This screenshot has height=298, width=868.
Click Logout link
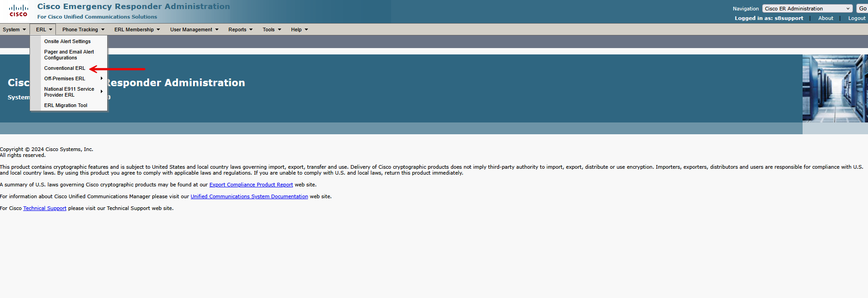point(857,18)
